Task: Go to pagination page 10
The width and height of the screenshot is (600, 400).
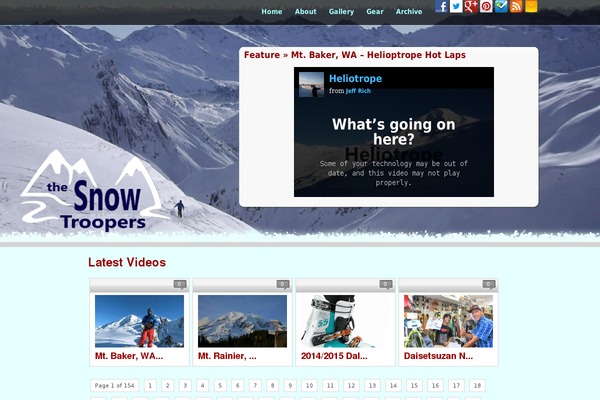Action: tap(310, 385)
